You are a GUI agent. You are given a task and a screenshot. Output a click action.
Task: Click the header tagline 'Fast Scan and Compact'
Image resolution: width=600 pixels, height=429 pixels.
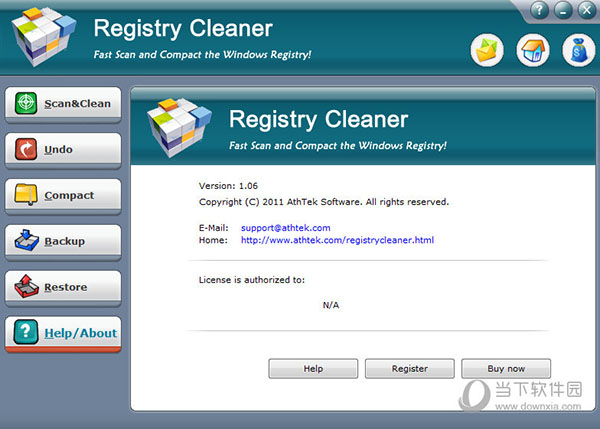click(202, 54)
